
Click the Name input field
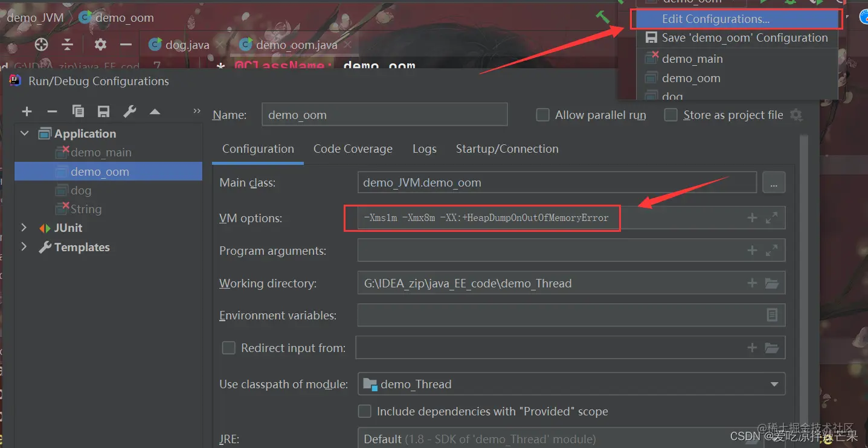[x=385, y=115]
